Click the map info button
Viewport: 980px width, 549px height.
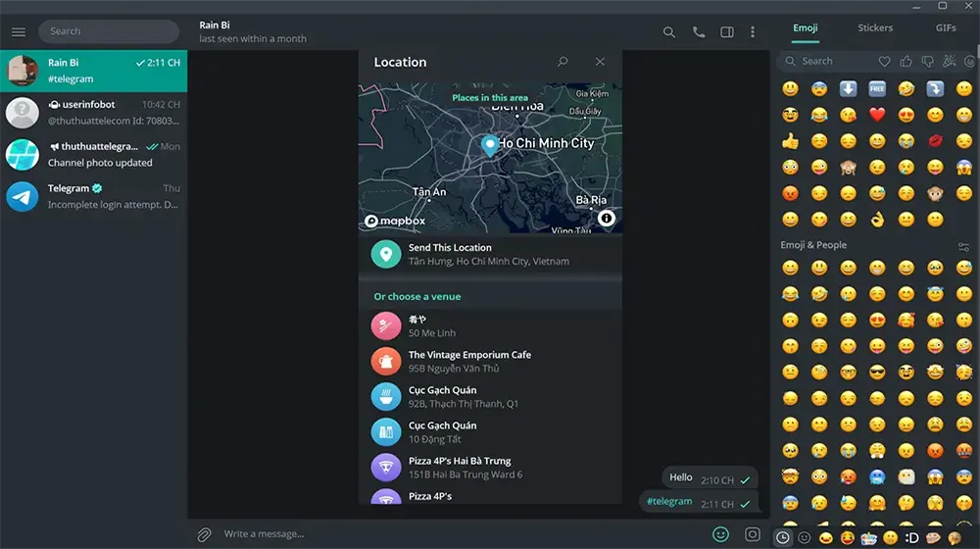[x=606, y=218]
